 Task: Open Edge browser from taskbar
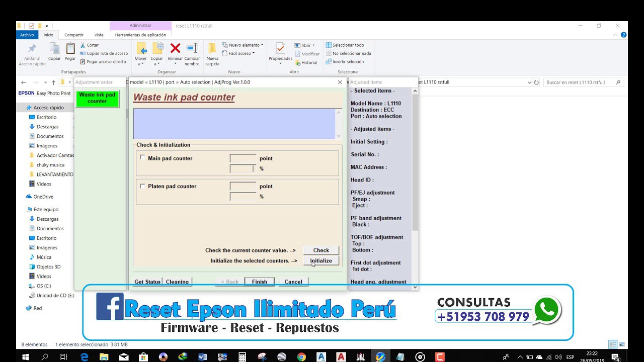click(85, 357)
